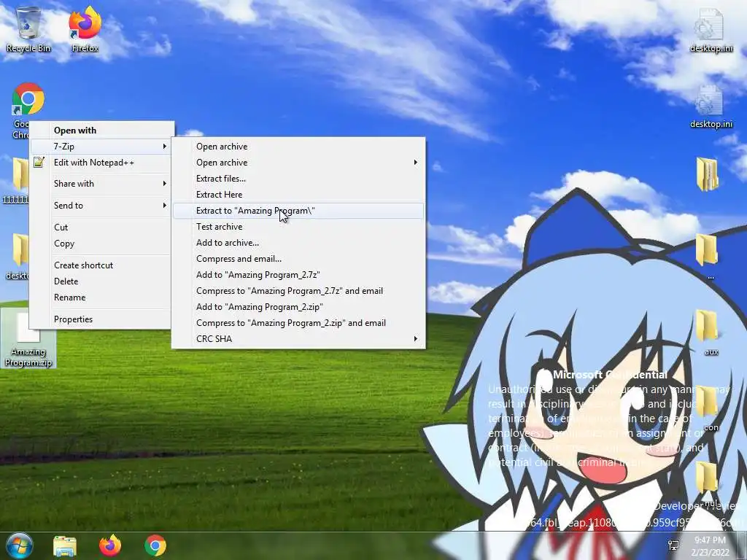Select the Amazing Program.zip file icon
The height and width of the screenshot is (560, 747).
pos(28,339)
